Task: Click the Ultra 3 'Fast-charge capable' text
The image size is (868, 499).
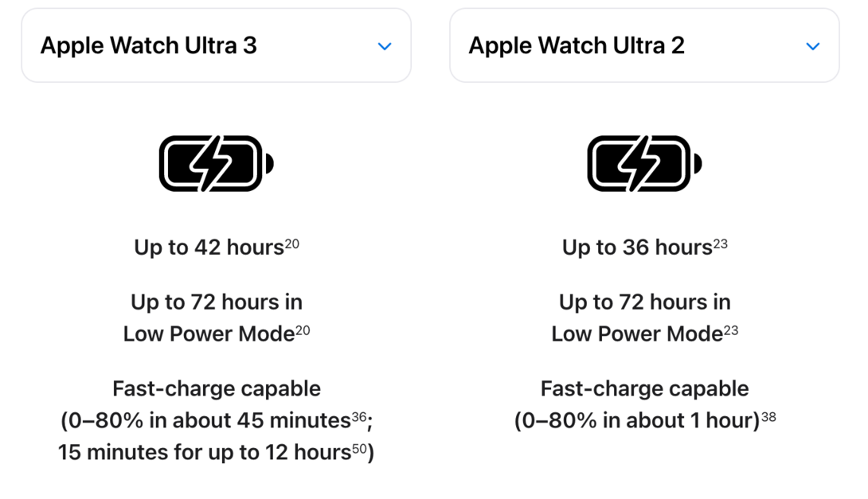Action: (217, 388)
